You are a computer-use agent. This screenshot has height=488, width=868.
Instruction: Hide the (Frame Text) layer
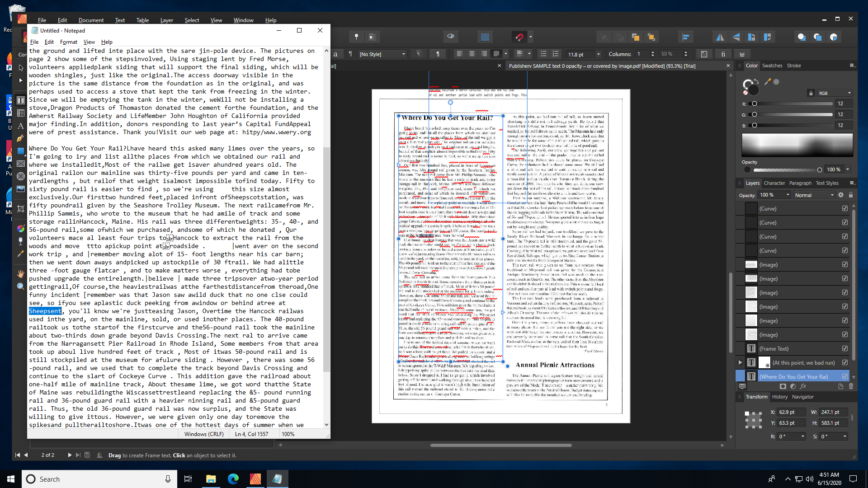[845, 348]
